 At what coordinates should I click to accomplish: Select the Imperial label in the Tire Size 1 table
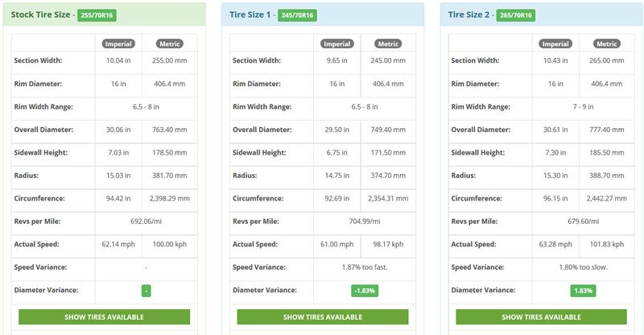pyautogui.click(x=336, y=43)
